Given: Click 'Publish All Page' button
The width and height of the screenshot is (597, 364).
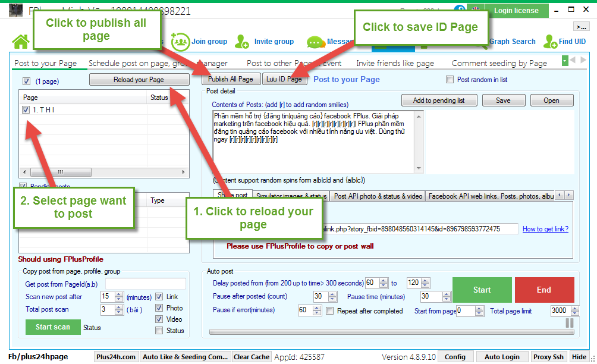Looking at the screenshot, I should (231, 79).
